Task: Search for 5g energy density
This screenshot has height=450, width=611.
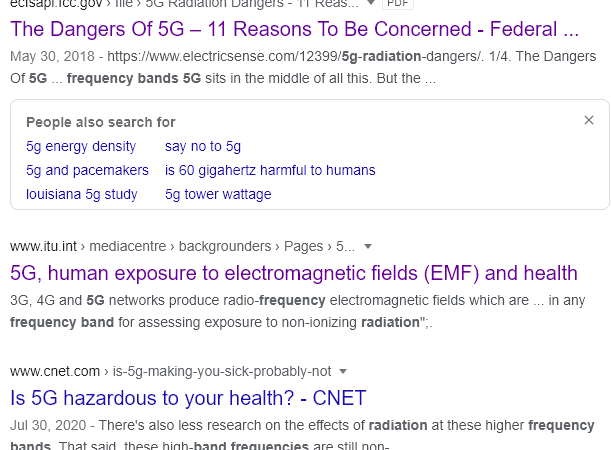Action: 81,146
